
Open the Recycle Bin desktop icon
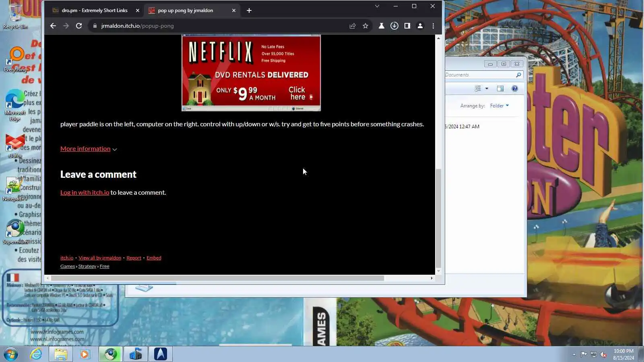[15, 16]
